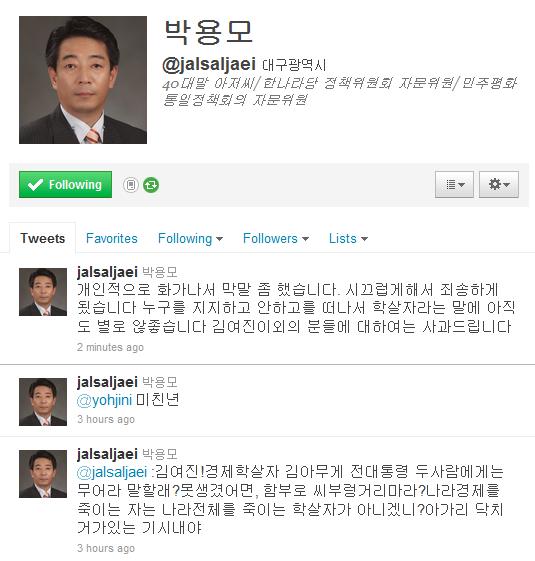Expand the Lists tab dropdown

[x=348, y=239]
